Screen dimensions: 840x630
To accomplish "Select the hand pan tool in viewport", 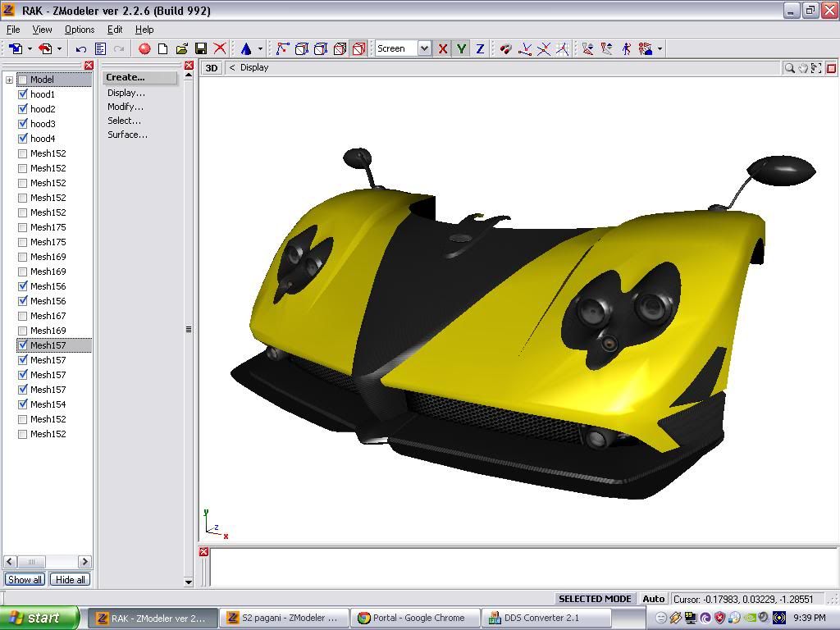I will [803, 68].
